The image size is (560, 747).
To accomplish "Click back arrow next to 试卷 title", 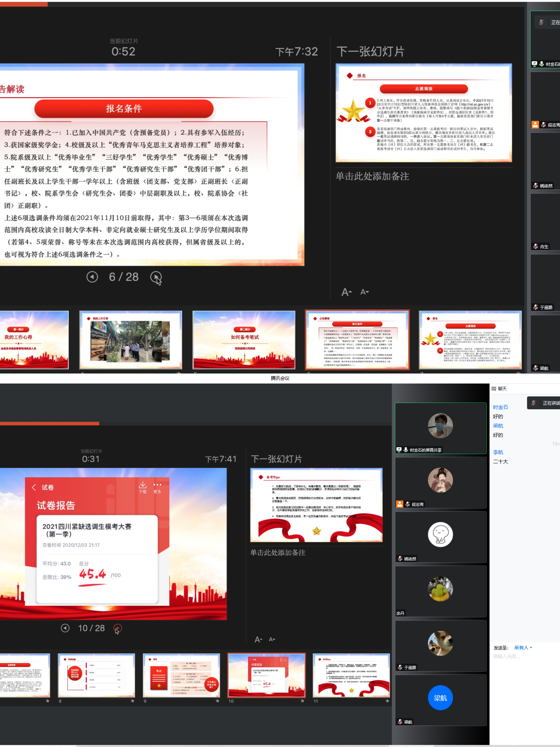I will tap(34, 487).
